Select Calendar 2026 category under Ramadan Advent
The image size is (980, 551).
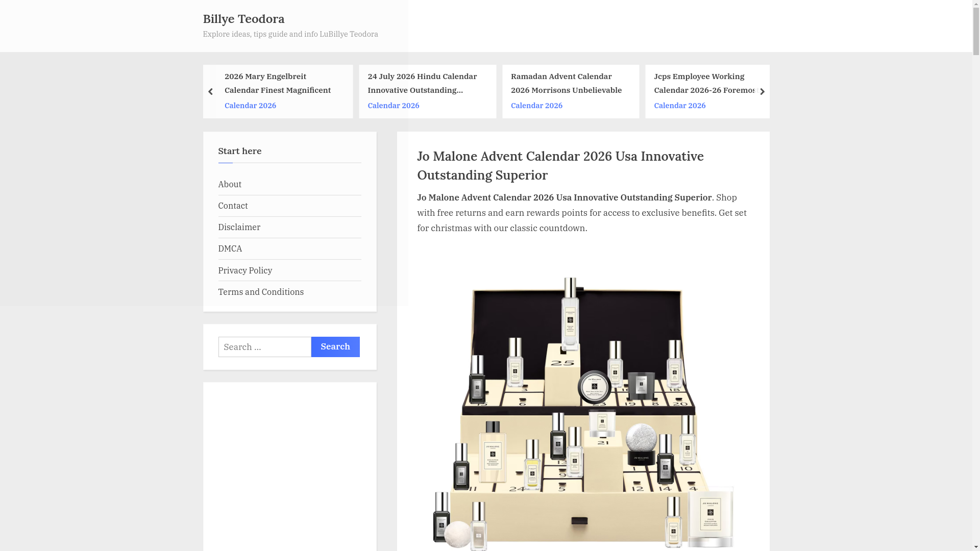[x=536, y=106]
